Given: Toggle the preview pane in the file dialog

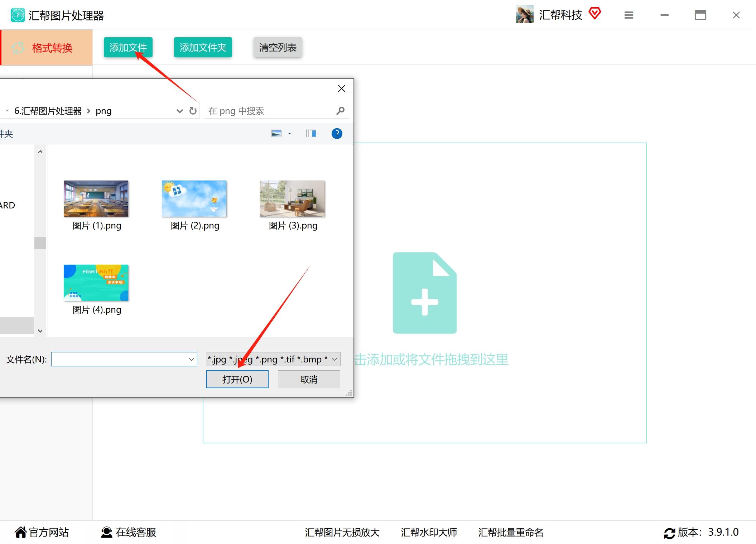Looking at the screenshot, I should click(x=310, y=133).
